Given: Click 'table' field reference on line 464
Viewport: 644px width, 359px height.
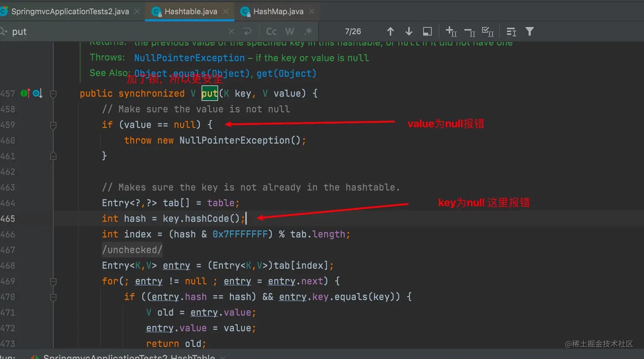Looking at the screenshot, I should tap(221, 203).
